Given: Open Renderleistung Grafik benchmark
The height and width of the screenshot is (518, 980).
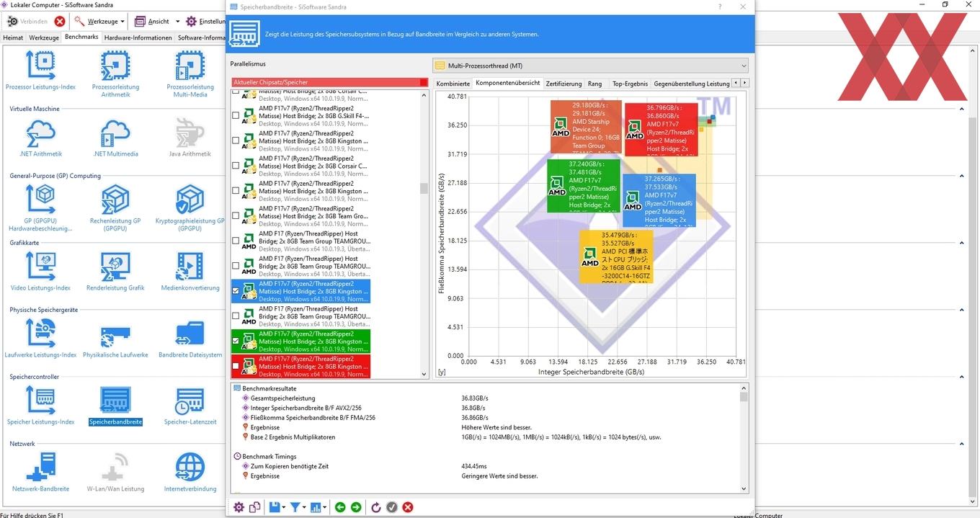Looking at the screenshot, I should pyautogui.click(x=115, y=272).
